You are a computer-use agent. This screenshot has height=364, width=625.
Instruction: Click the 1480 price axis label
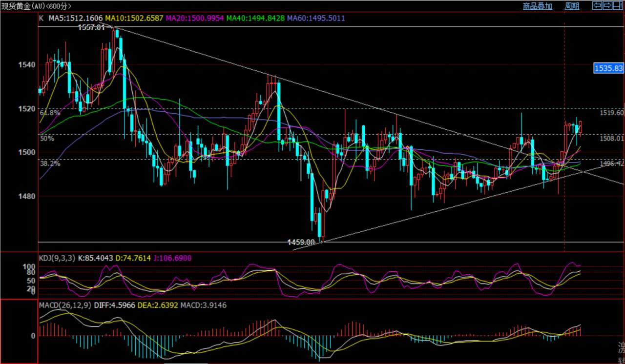(28, 196)
